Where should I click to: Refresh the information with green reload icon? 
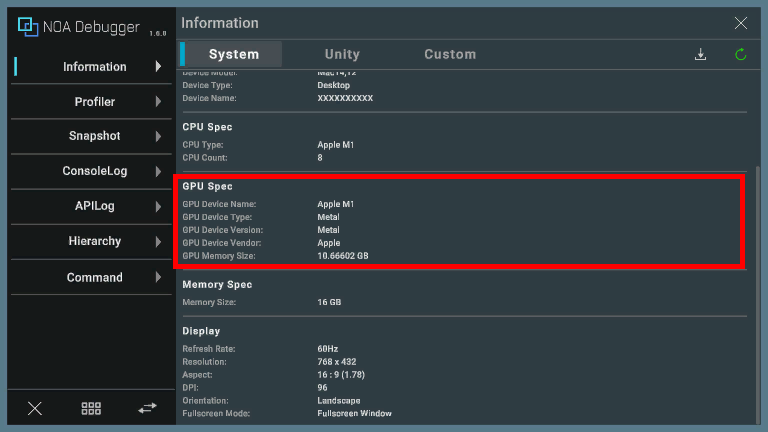[x=741, y=54]
